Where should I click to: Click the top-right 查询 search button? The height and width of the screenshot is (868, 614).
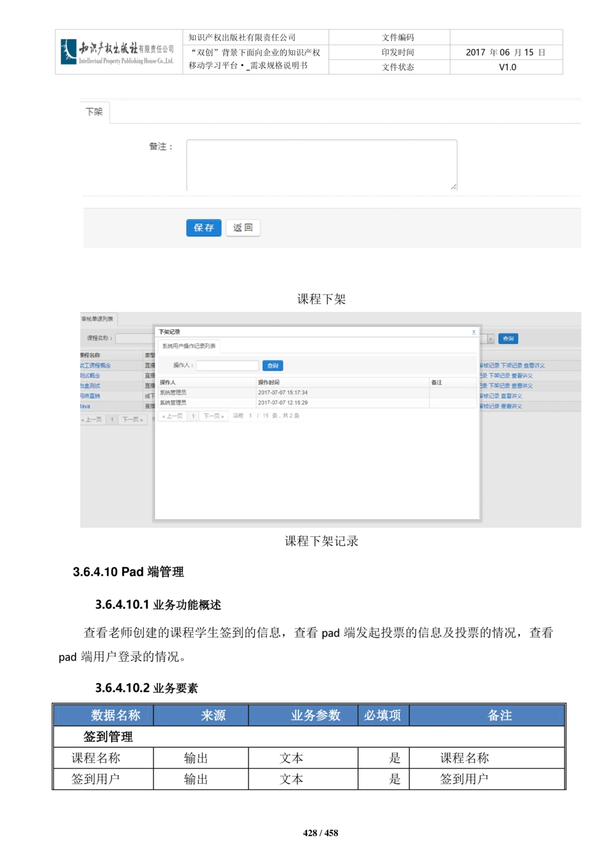click(508, 338)
